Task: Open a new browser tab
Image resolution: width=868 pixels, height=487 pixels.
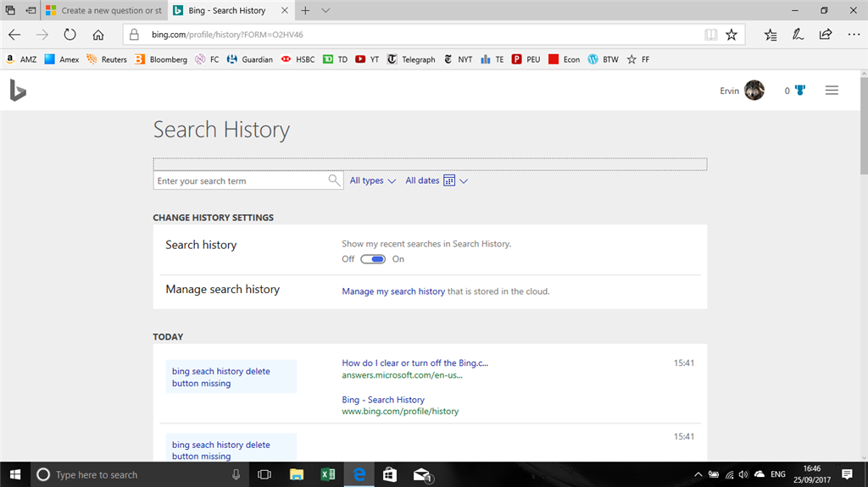Action: tap(305, 10)
